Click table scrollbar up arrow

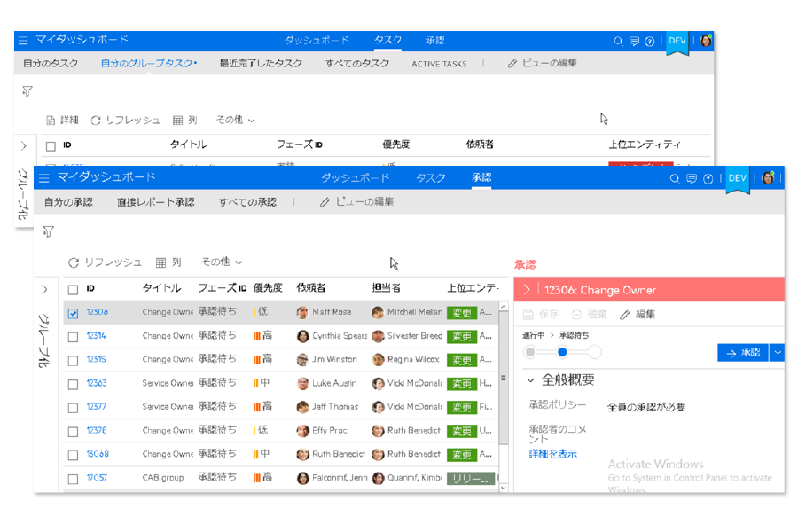[504, 307]
